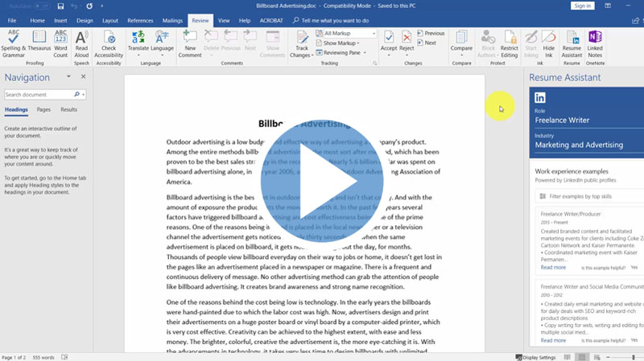Switch to the Mailings tab
Viewport: 644px width, 361px height.
pyautogui.click(x=173, y=19)
